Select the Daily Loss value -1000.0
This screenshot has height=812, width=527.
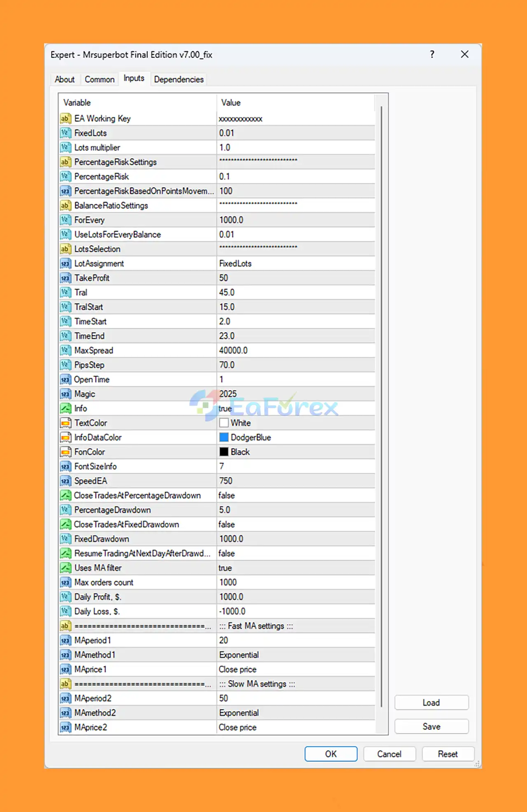(296, 611)
